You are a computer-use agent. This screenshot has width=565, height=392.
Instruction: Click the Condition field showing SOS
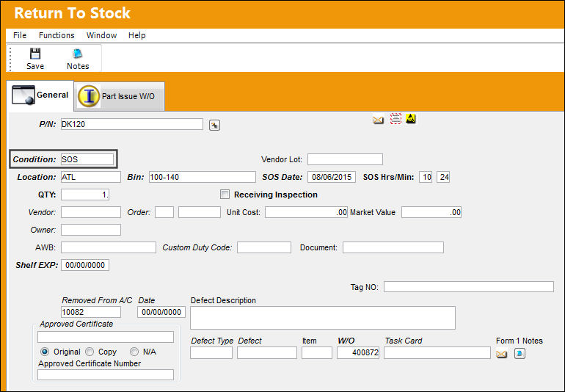(87, 159)
